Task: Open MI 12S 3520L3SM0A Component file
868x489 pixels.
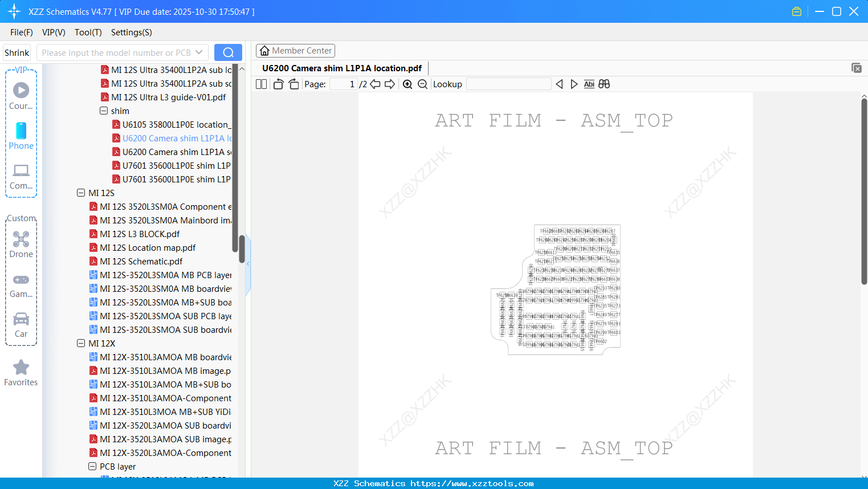Action: (x=161, y=206)
